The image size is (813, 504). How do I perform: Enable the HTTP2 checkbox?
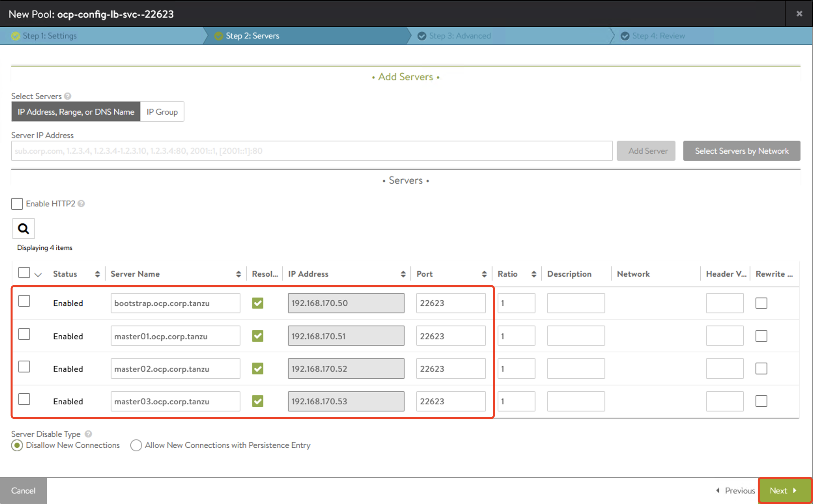(x=17, y=204)
